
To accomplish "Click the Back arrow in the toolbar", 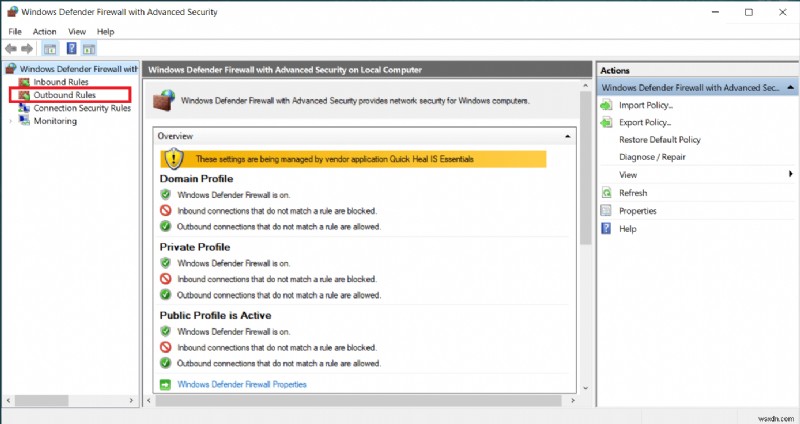I will point(11,48).
